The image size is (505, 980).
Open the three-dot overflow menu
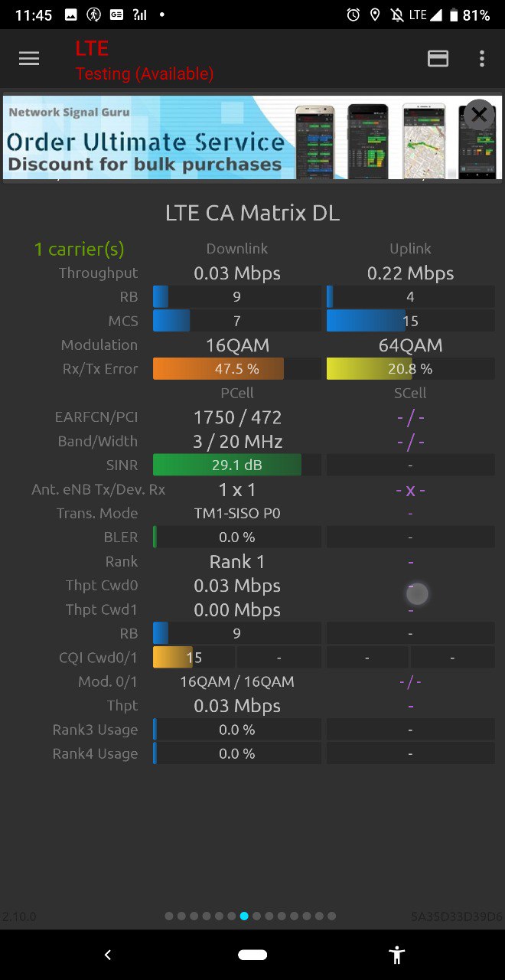coord(481,59)
